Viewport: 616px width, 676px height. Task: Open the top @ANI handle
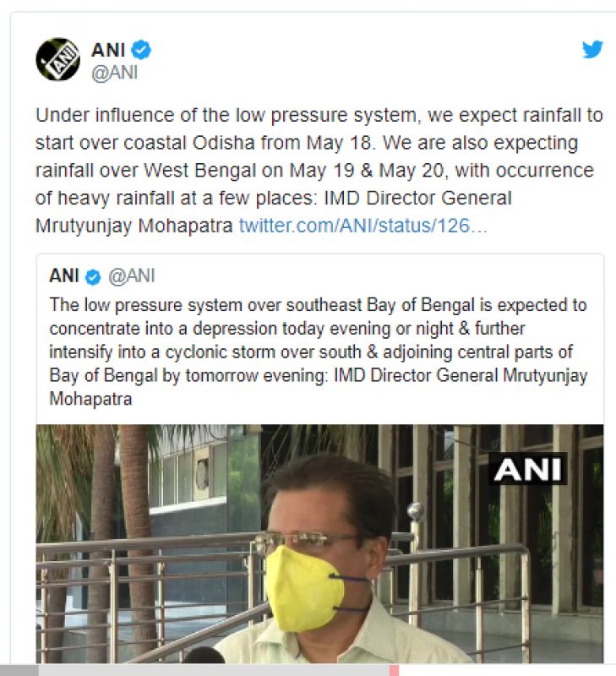tap(115, 73)
